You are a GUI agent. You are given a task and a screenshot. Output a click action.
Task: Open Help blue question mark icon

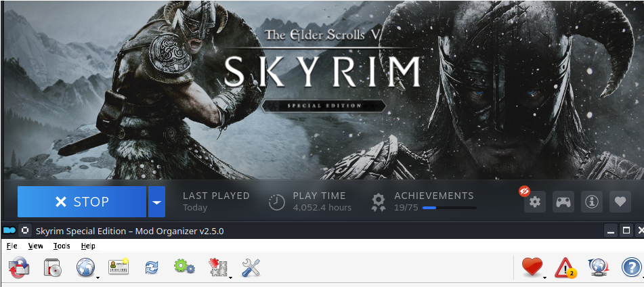[632, 267]
